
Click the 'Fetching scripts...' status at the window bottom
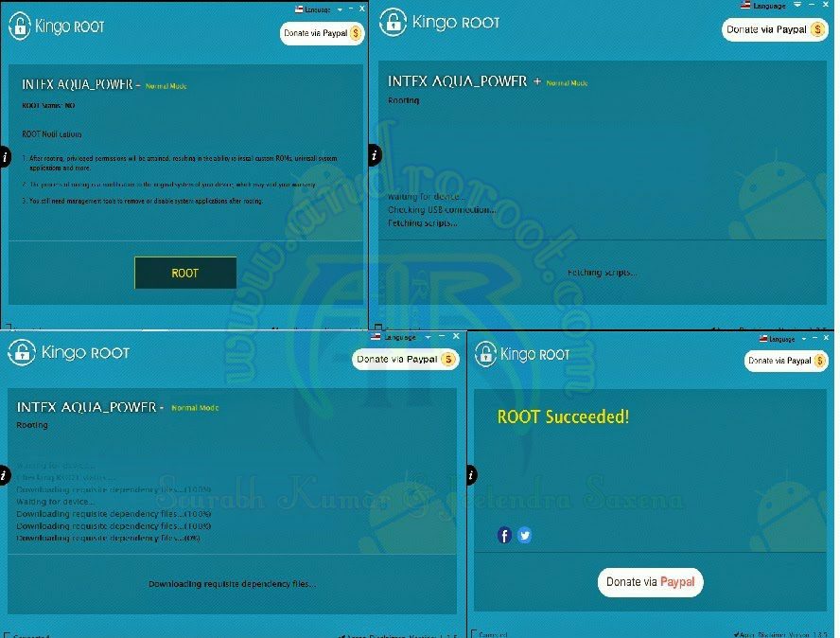point(603,273)
